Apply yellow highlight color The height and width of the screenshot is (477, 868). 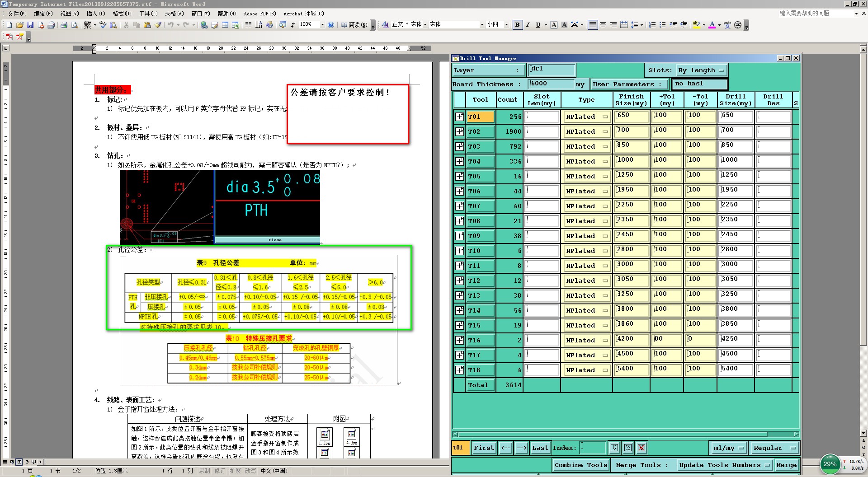click(696, 25)
